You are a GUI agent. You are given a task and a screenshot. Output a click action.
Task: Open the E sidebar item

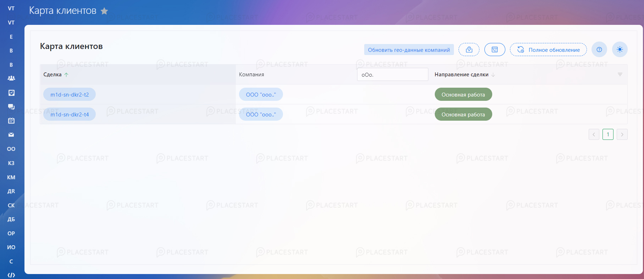click(11, 37)
